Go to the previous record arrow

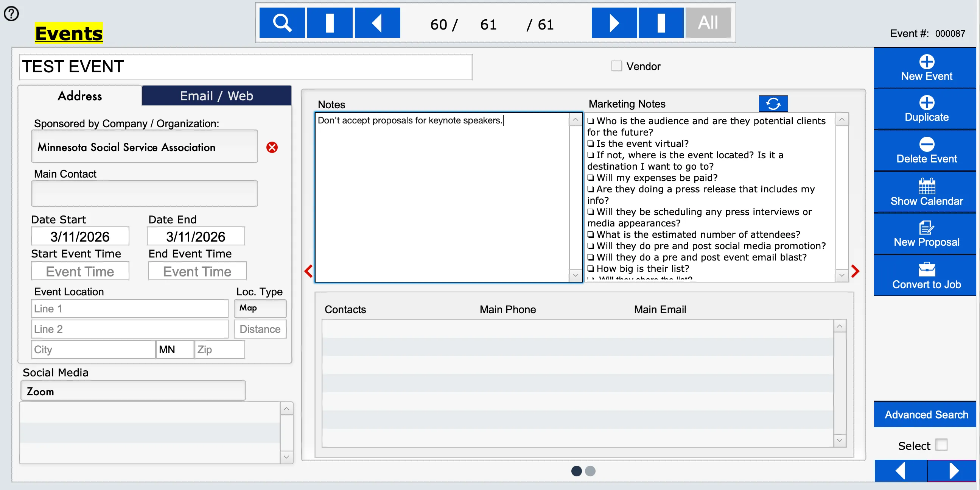click(377, 23)
